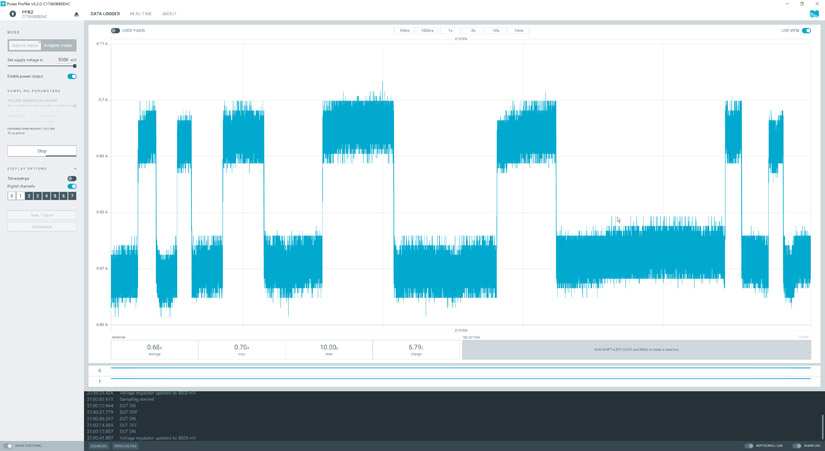825x451 pixels.
Task: Toggle digital channel 5 button
Action: (x=55, y=196)
